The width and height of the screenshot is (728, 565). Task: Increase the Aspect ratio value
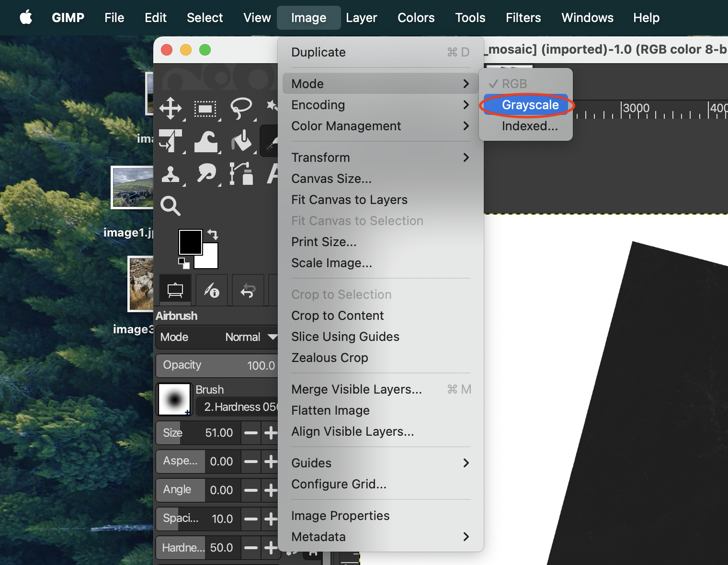pos(271,462)
